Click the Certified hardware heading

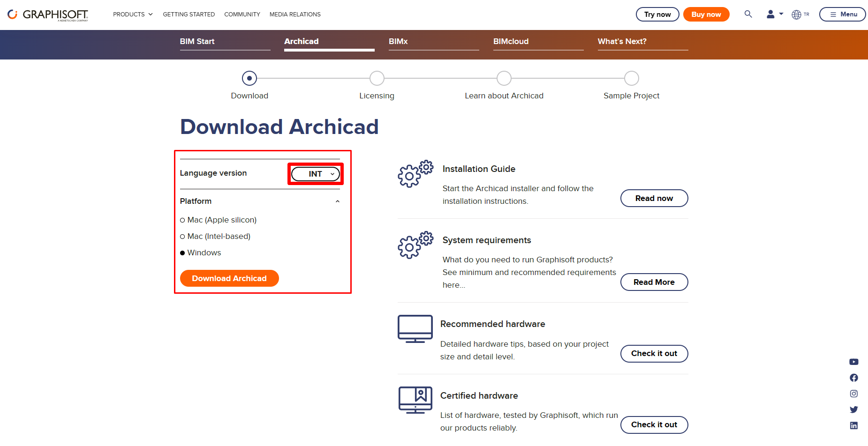pos(479,396)
